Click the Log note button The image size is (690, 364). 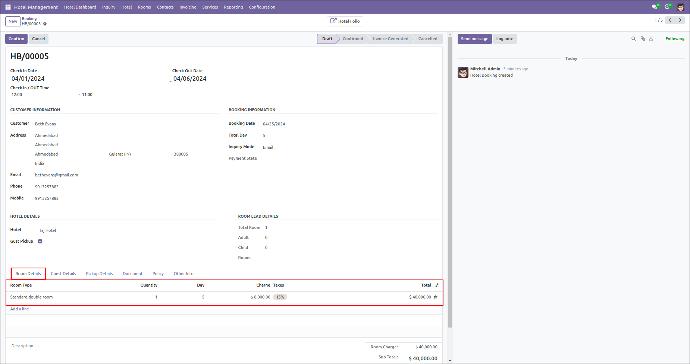tap(504, 39)
